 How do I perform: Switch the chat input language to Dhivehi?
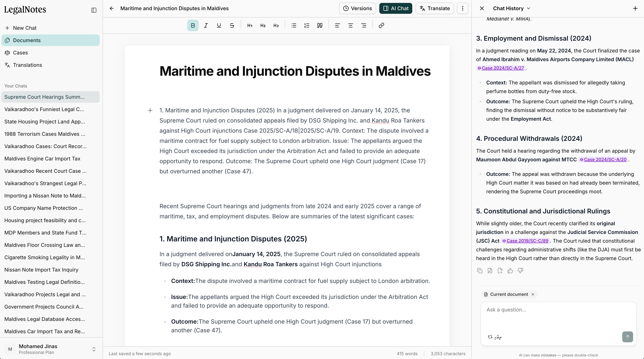tap(495, 337)
